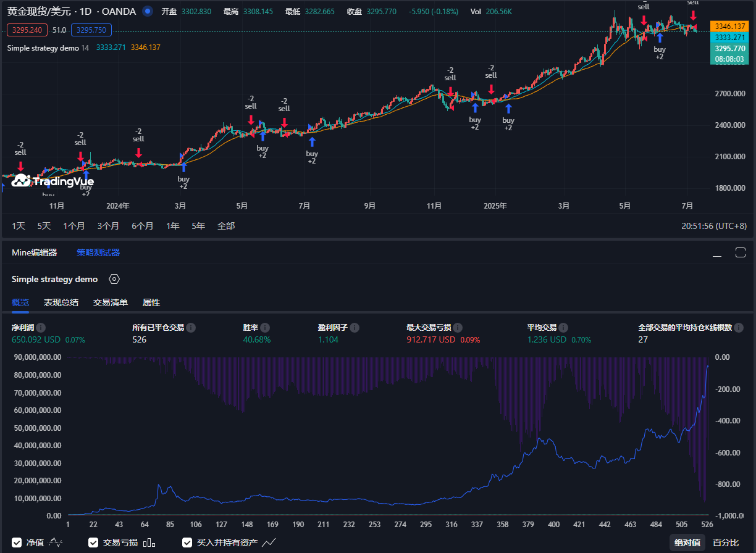Image resolution: width=756 pixels, height=553 pixels.
Task: Open the Simple strategy demo settings hexagon icon
Action: pyautogui.click(x=114, y=279)
